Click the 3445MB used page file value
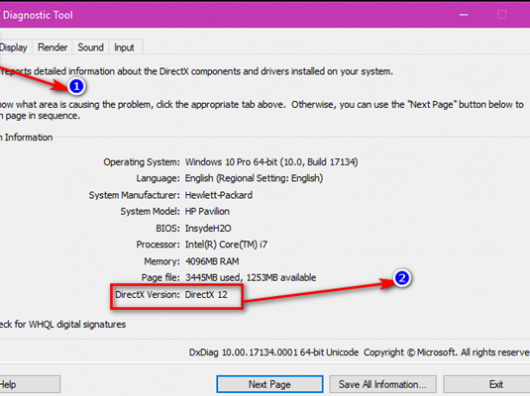530x396 pixels. (250, 277)
